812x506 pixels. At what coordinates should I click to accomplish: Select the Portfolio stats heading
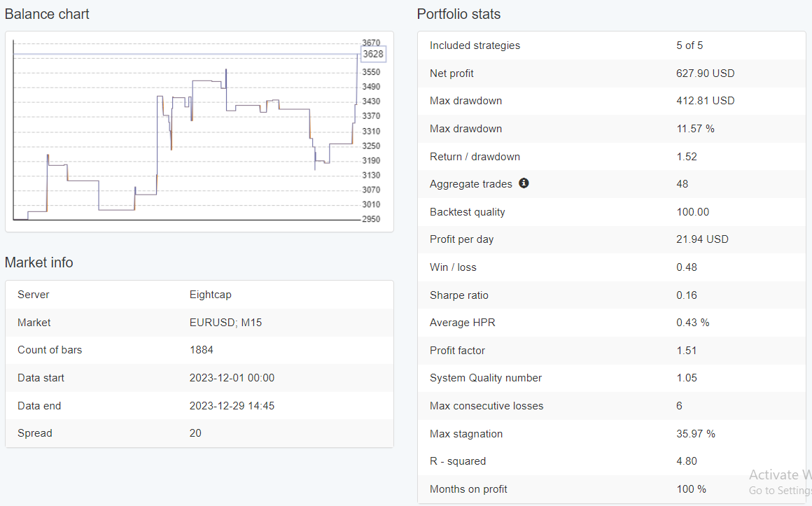[458, 14]
